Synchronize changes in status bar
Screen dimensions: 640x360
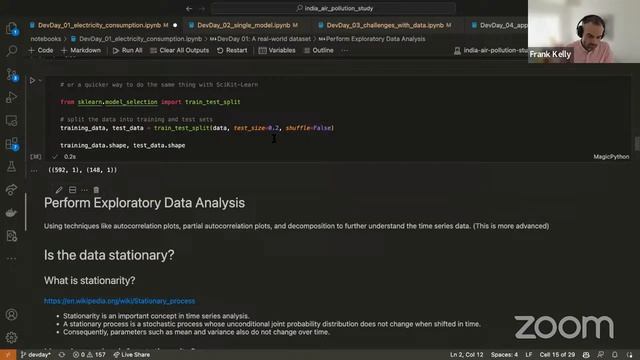[62, 355]
